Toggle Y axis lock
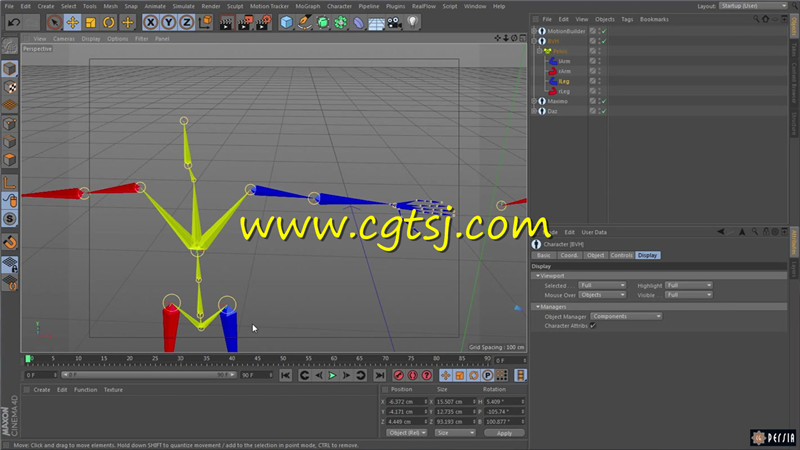Viewport: 800px width, 450px height. pos(168,22)
